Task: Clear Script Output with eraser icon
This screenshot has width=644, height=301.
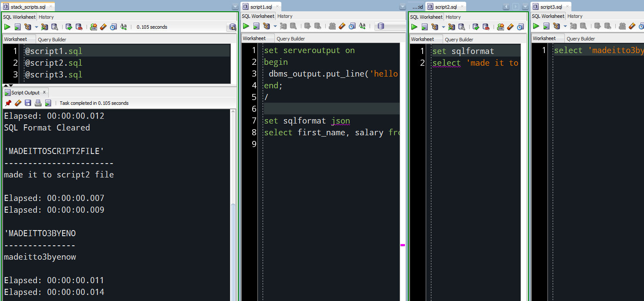Action: click(18, 103)
